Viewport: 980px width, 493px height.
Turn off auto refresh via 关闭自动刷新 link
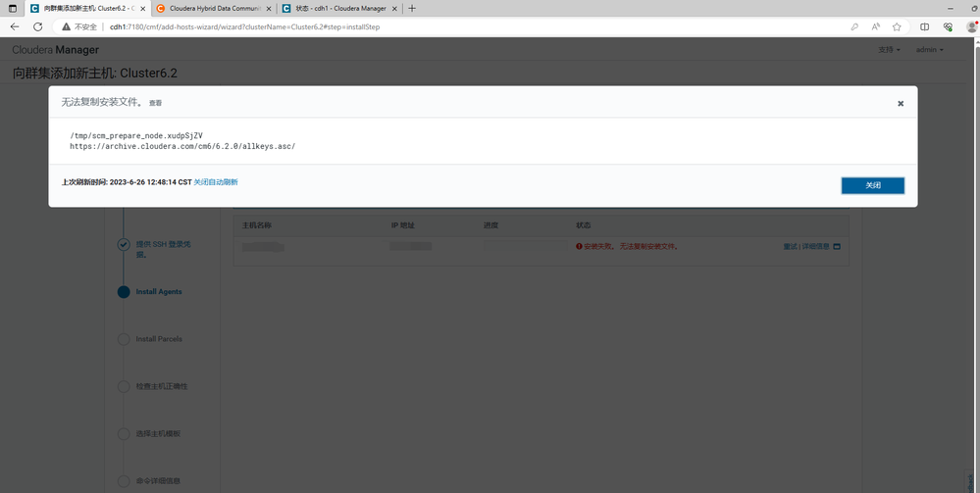(x=216, y=182)
